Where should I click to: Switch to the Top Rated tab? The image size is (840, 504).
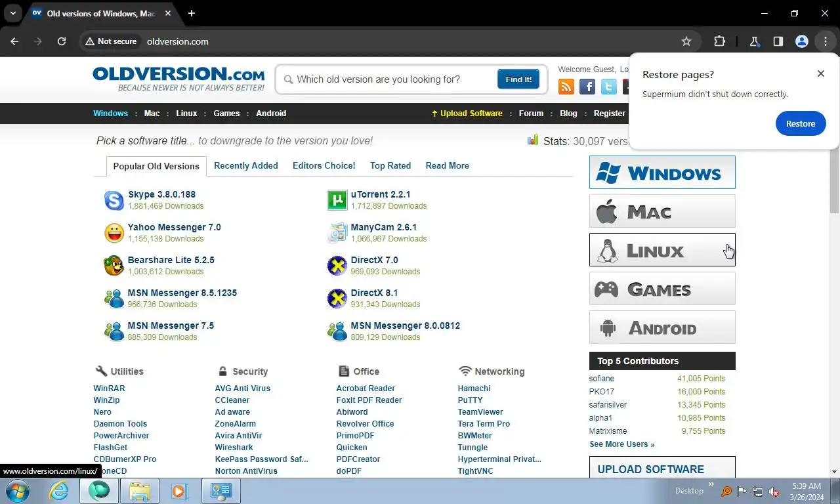tap(390, 165)
